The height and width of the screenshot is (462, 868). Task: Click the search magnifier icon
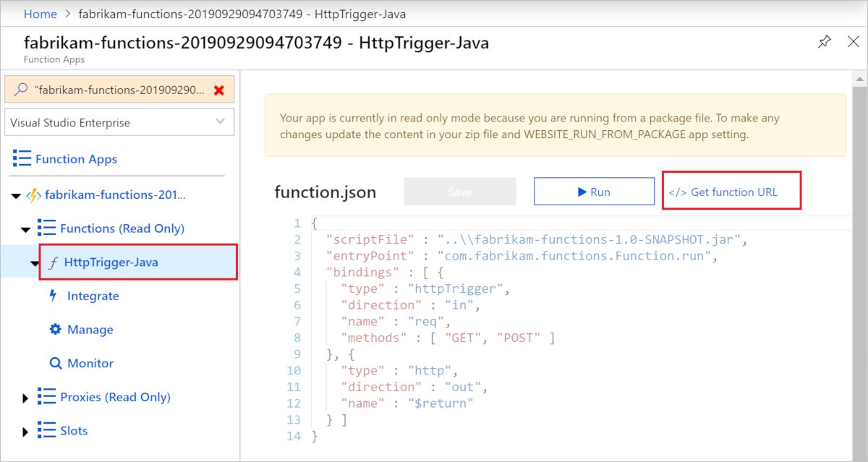pyautogui.click(x=20, y=90)
